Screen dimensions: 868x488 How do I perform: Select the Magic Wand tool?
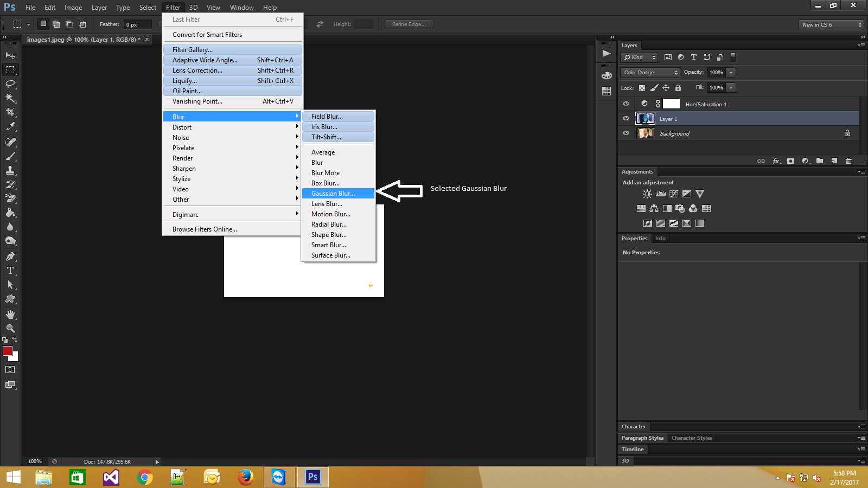[10, 98]
